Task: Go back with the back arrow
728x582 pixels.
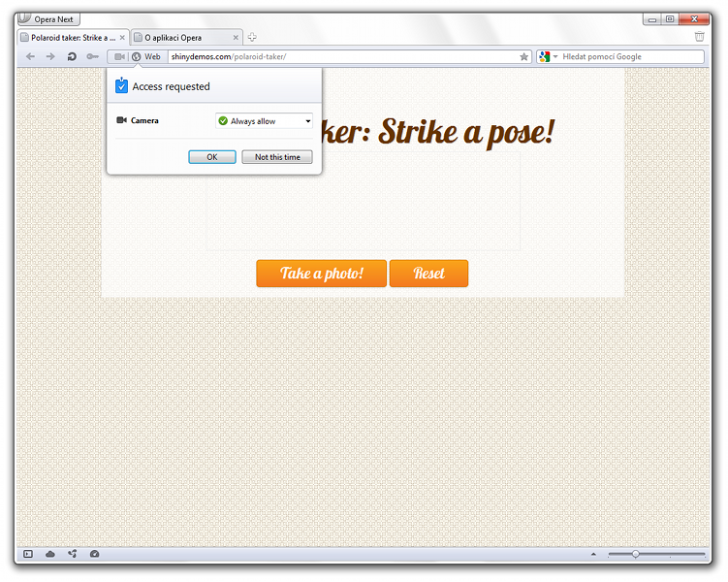Action: click(x=31, y=56)
